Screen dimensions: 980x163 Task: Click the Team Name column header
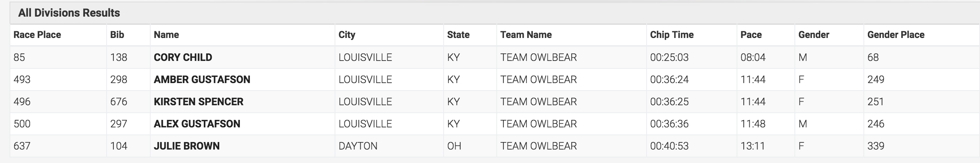tap(526, 35)
